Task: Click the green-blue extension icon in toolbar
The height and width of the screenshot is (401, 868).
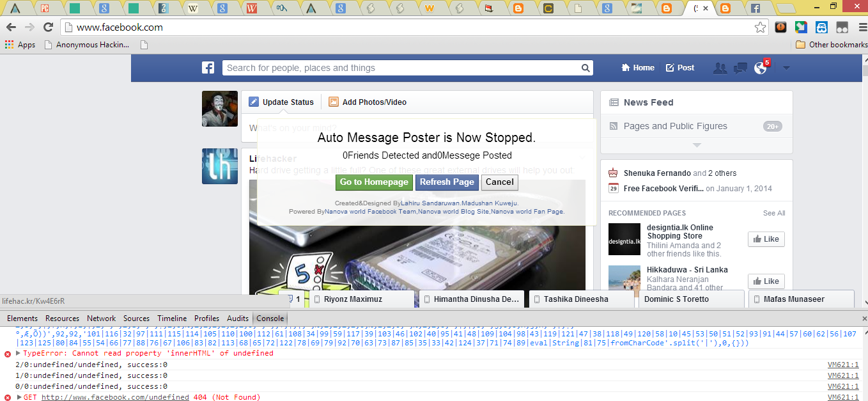Action: pos(801,27)
